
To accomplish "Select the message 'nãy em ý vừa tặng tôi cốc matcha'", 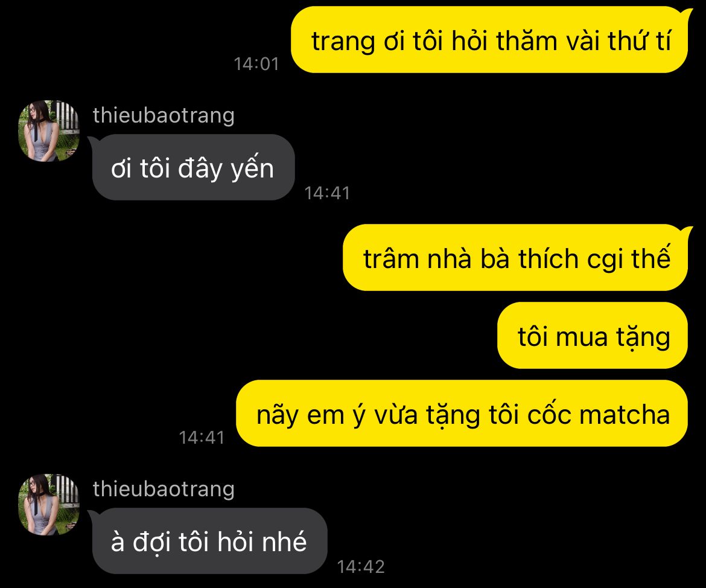I will [462, 414].
